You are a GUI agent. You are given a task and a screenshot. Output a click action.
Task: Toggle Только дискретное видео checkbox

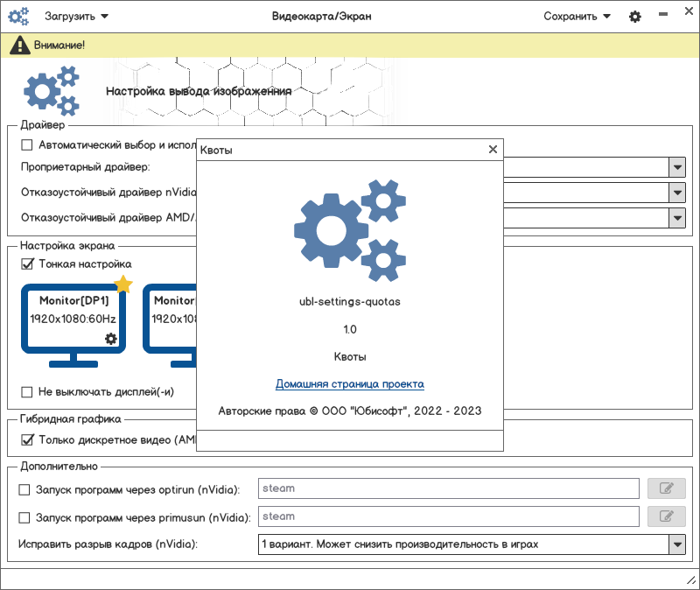tap(27, 440)
